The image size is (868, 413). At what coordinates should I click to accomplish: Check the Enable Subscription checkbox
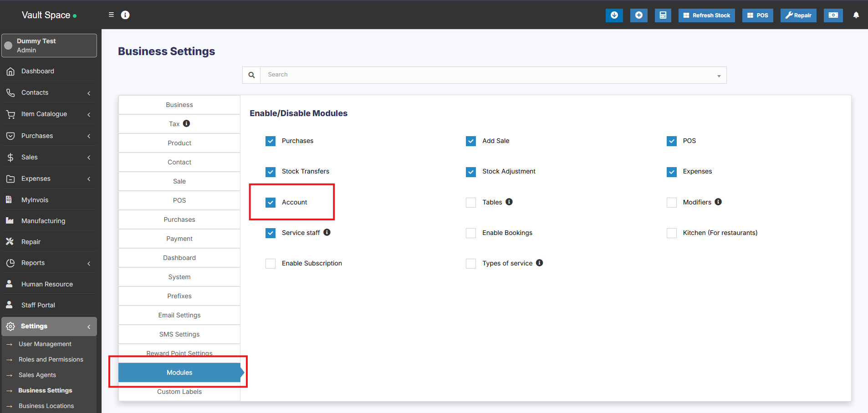[271, 264]
